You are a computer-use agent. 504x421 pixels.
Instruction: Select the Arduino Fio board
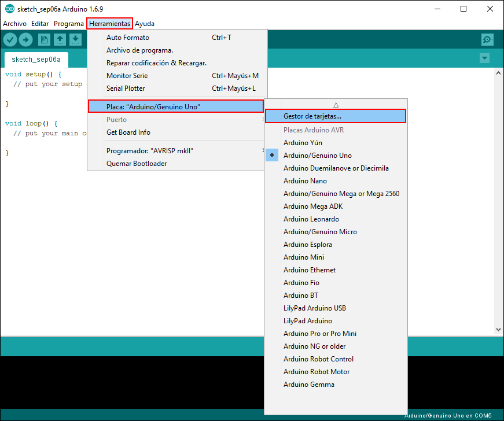click(336, 283)
